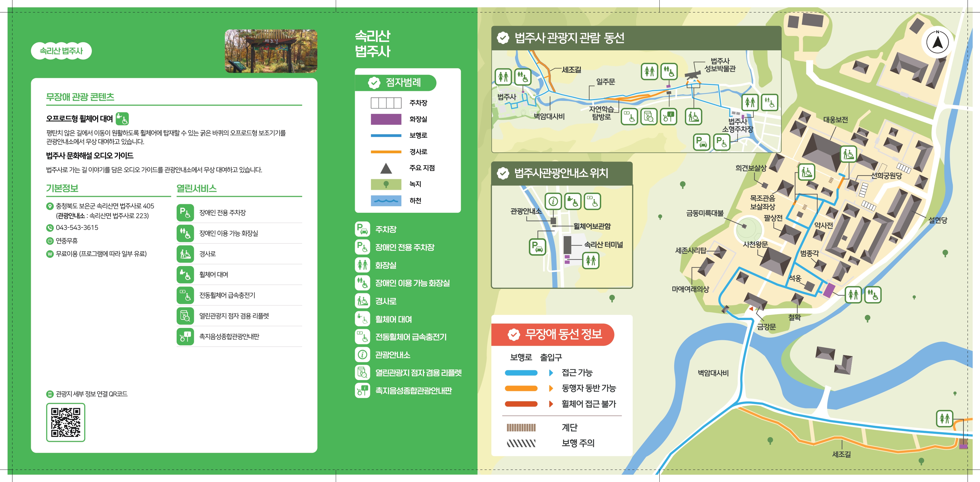Click the 설현당 map label
Viewport: 980px width, 482px height.
938,220
